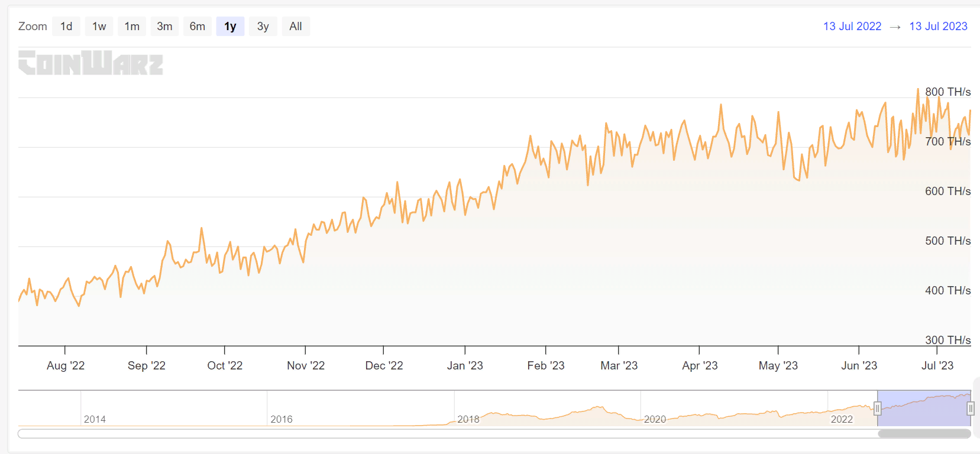Select the 1d zoom range
The height and width of the screenshot is (454, 980).
[66, 27]
